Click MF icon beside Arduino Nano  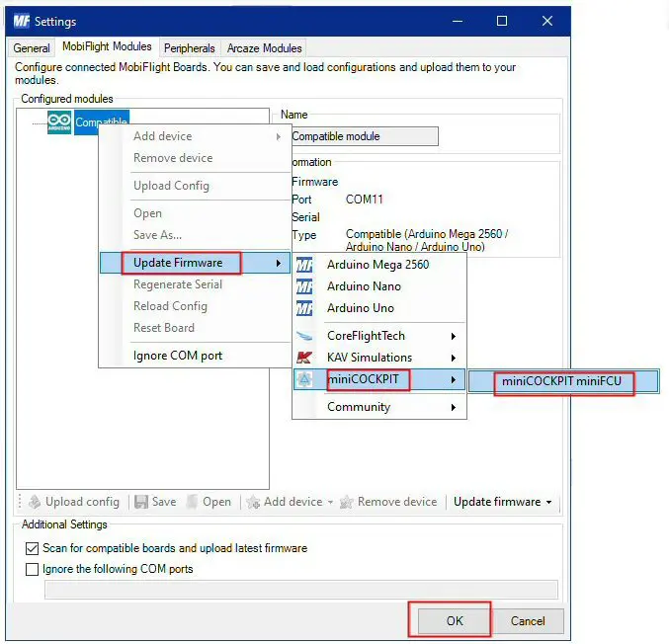(304, 286)
